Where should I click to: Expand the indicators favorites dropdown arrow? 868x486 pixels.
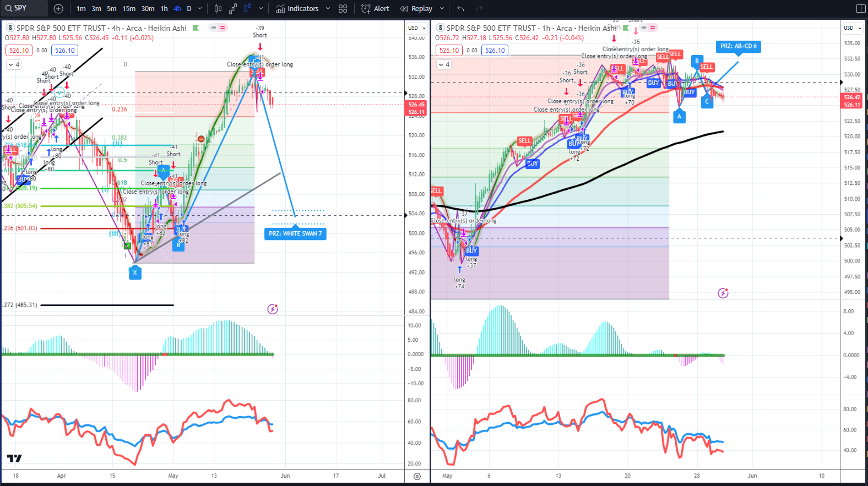tap(328, 9)
